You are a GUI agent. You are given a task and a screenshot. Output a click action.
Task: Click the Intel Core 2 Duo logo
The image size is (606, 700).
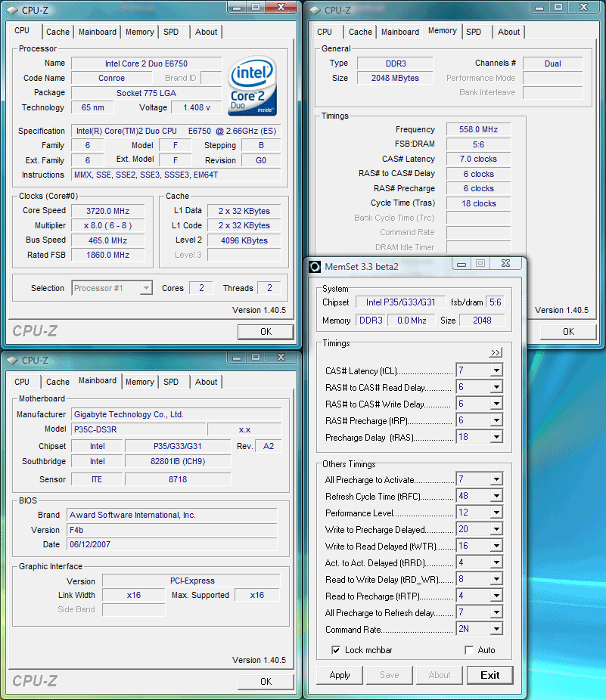tap(253, 85)
